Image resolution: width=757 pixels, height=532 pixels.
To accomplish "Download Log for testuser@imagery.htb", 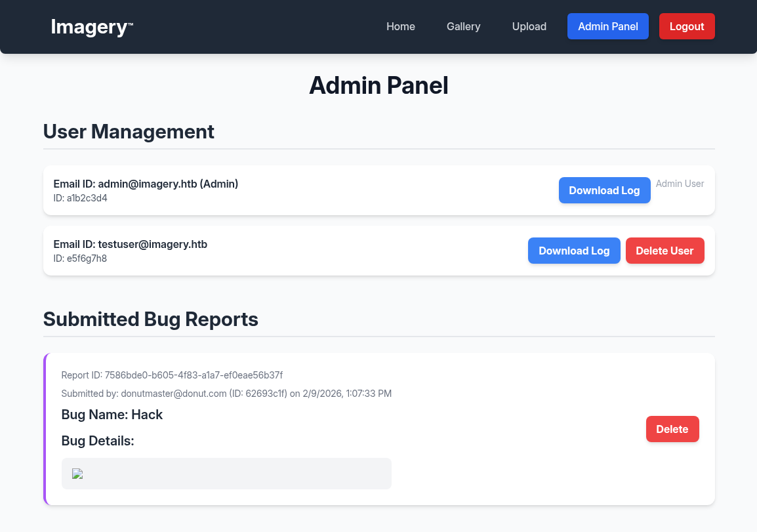I will (x=574, y=251).
